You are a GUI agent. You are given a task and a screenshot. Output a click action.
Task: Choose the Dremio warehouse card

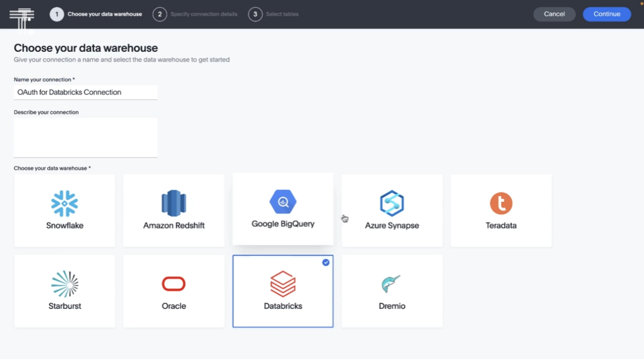[x=392, y=291]
